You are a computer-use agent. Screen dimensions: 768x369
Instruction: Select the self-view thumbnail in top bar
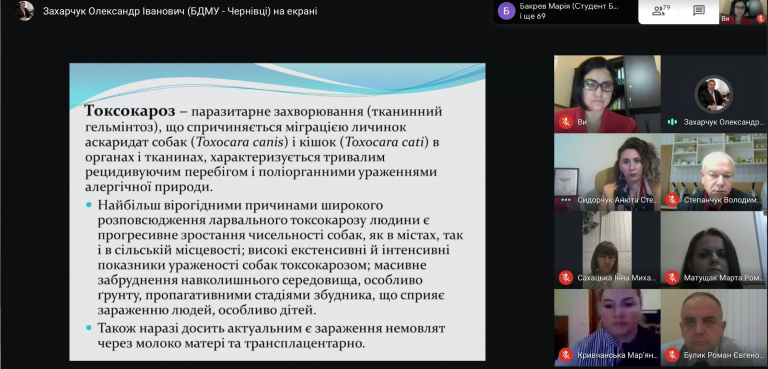point(743,12)
